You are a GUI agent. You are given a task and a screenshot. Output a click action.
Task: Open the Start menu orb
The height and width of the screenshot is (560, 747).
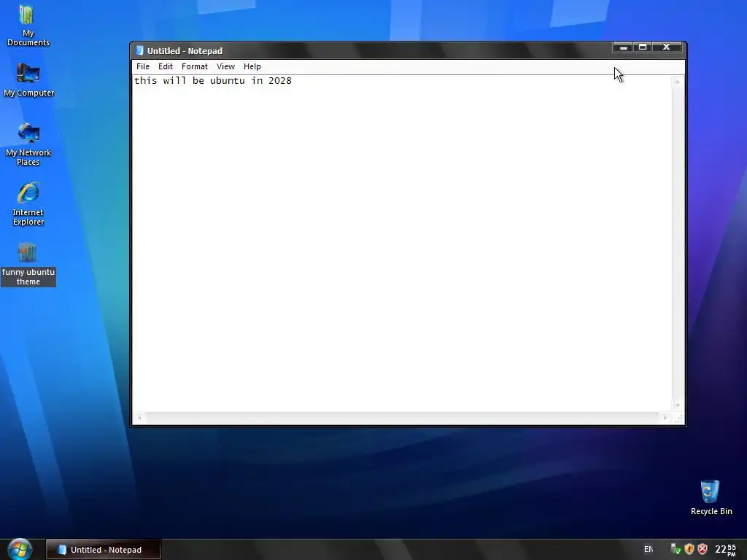click(x=20, y=550)
